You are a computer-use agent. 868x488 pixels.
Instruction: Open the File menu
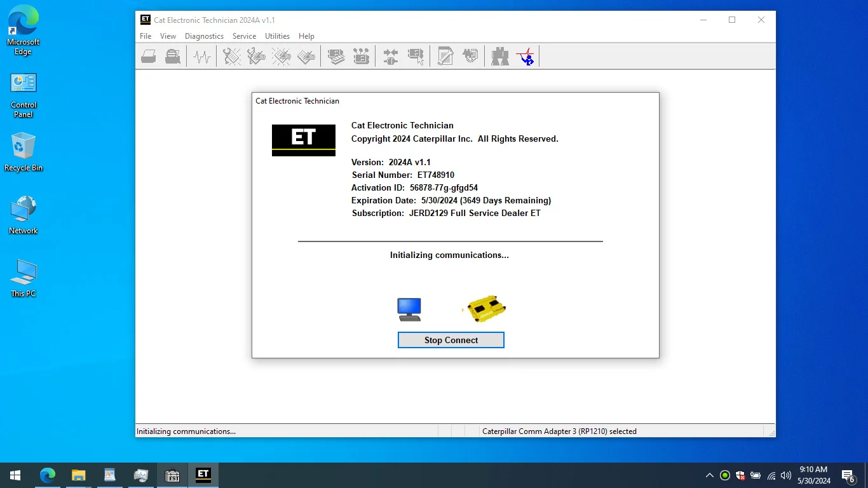coord(146,36)
